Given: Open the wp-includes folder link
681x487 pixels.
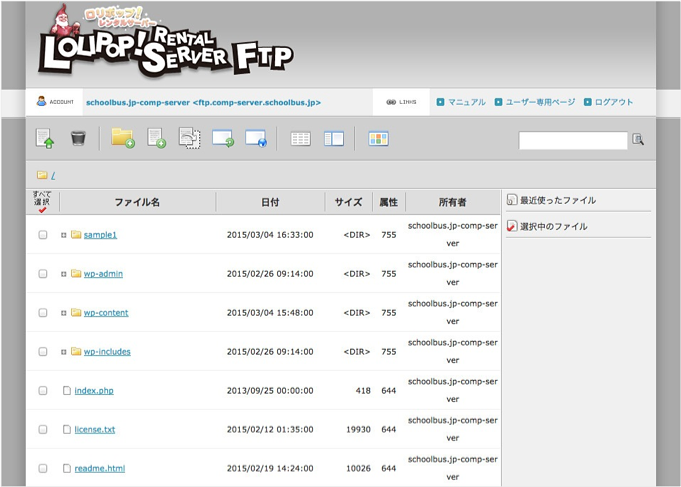Looking at the screenshot, I should click(x=107, y=351).
